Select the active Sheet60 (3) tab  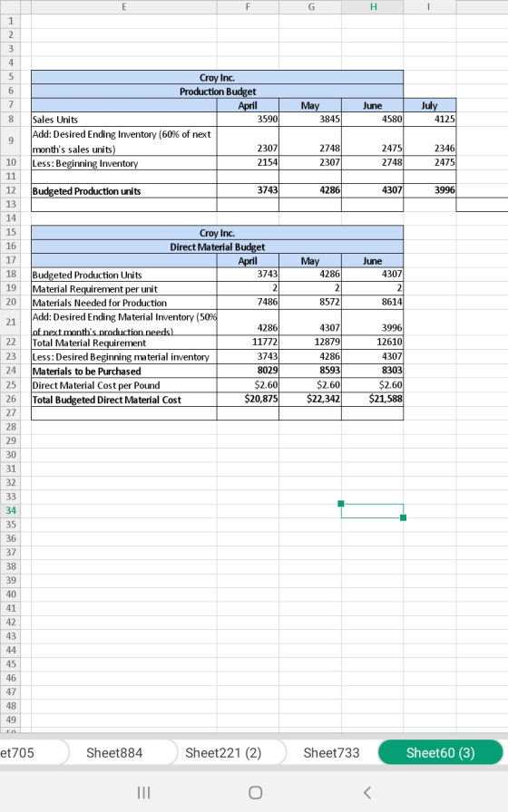pos(441,752)
